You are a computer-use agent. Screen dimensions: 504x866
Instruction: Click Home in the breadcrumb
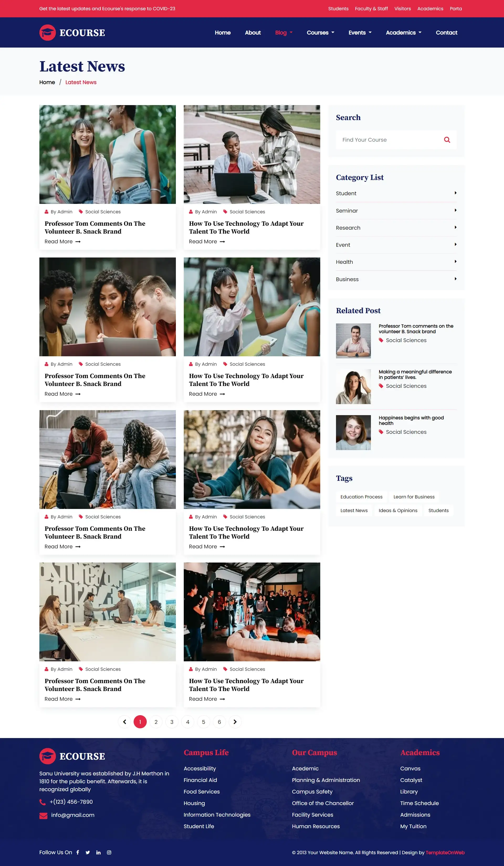(x=47, y=83)
